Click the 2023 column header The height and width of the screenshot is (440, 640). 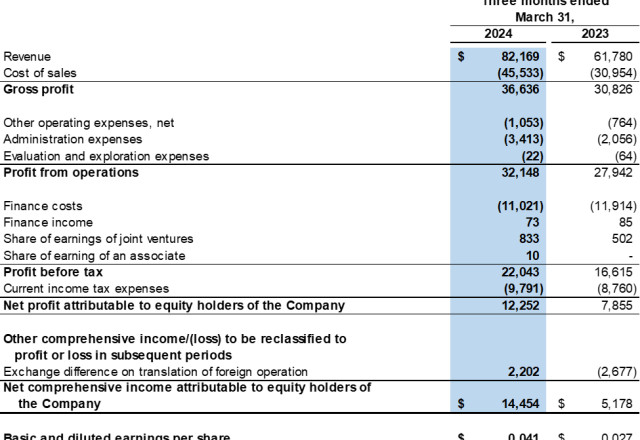[x=595, y=33]
